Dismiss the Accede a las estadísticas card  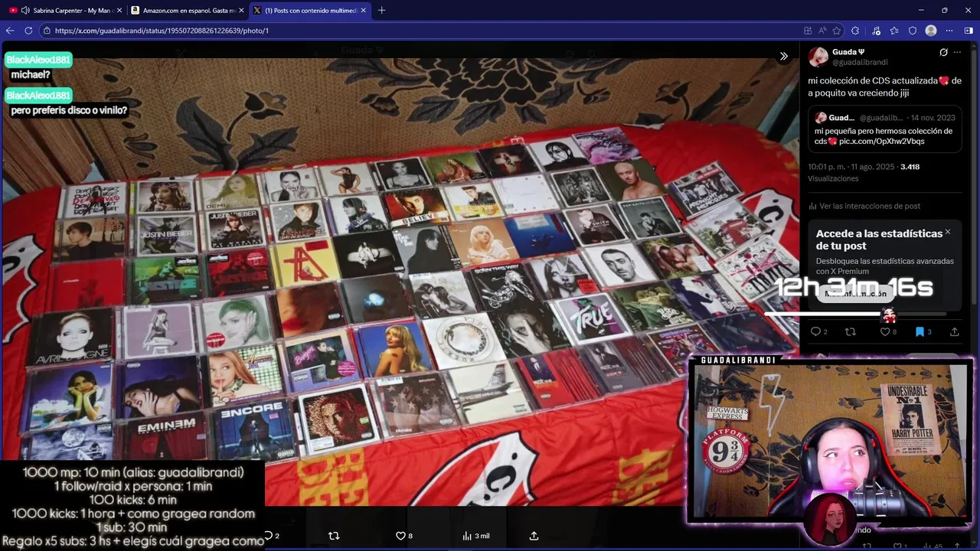(948, 232)
